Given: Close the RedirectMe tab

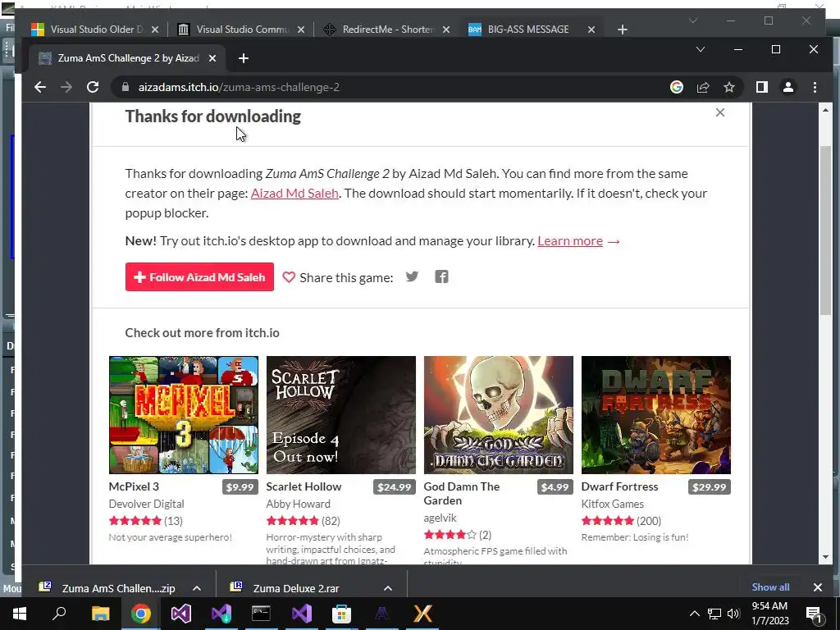Looking at the screenshot, I should pyautogui.click(x=445, y=30).
